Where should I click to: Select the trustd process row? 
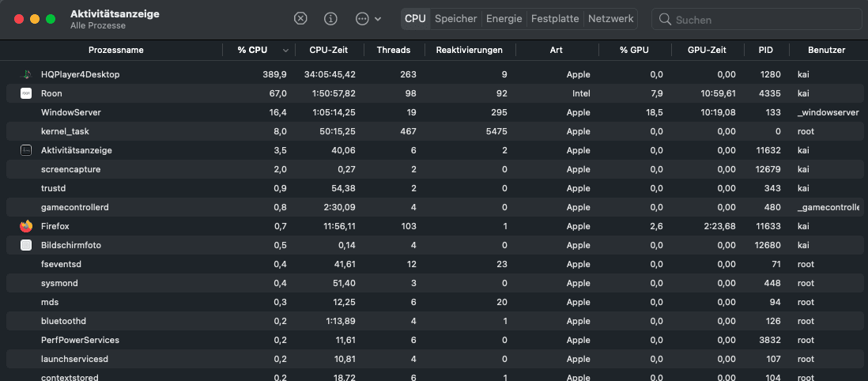coord(434,188)
